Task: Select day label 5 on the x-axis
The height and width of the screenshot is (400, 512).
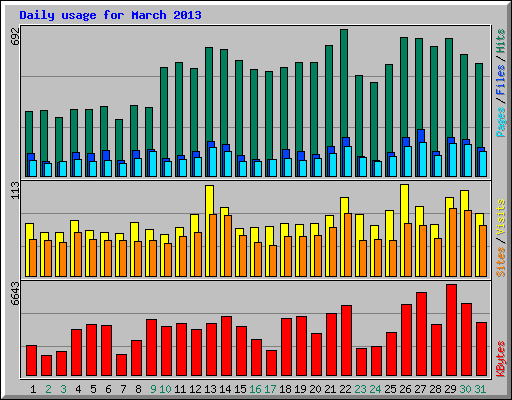Action: 93,389
